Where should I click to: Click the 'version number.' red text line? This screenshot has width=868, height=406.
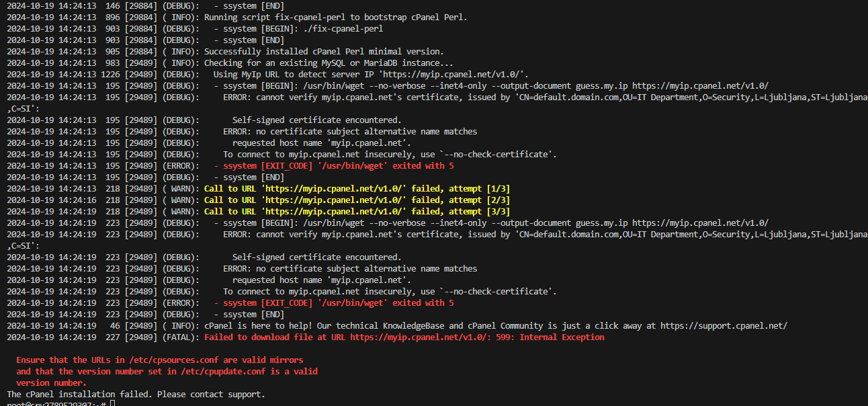(51, 383)
